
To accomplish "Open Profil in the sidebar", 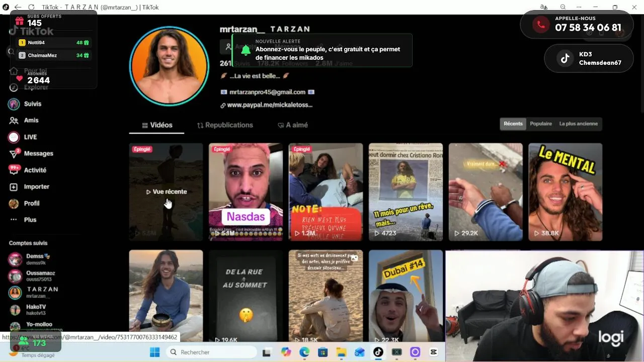I will click(x=24, y=203).
